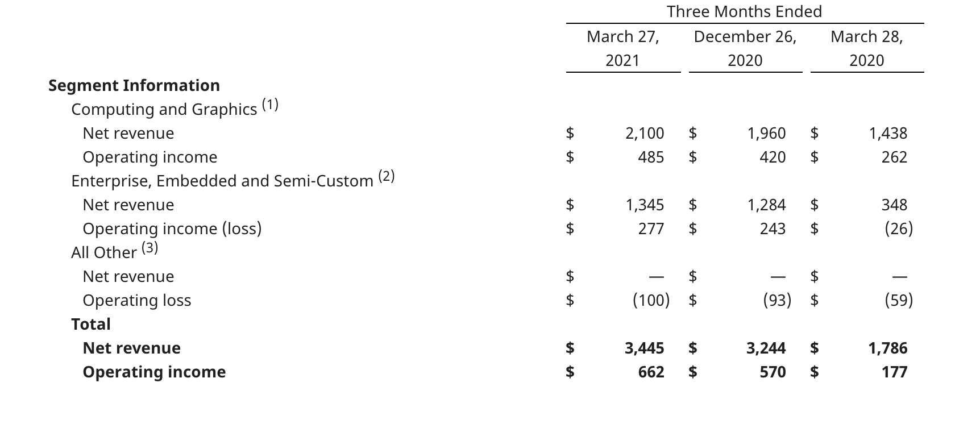Select the bold 3,445 total net revenue
980x432 pixels.
[x=645, y=348]
